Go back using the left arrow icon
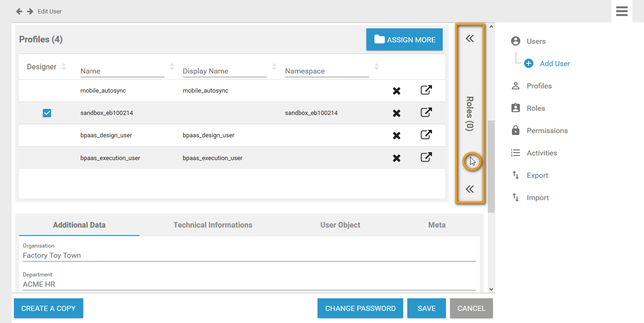This screenshot has width=644, height=323. tap(19, 11)
